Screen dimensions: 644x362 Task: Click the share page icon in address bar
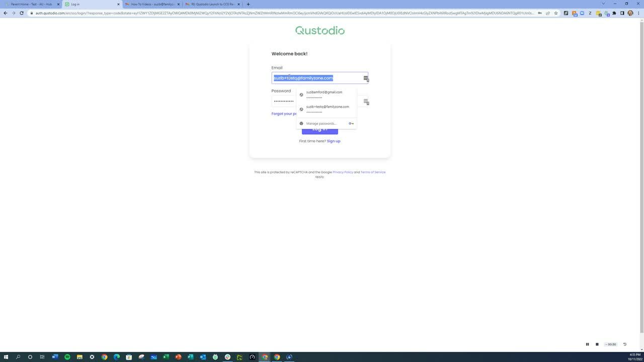548,13
